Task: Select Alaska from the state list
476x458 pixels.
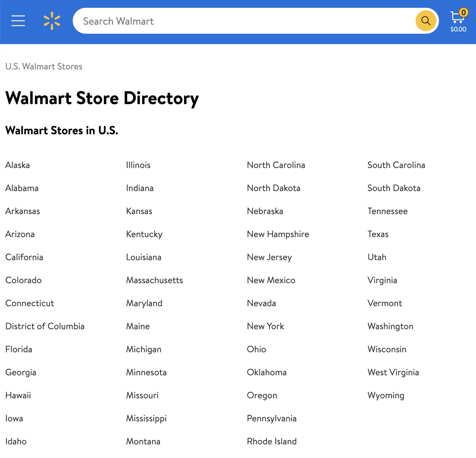Action: coord(17,165)
